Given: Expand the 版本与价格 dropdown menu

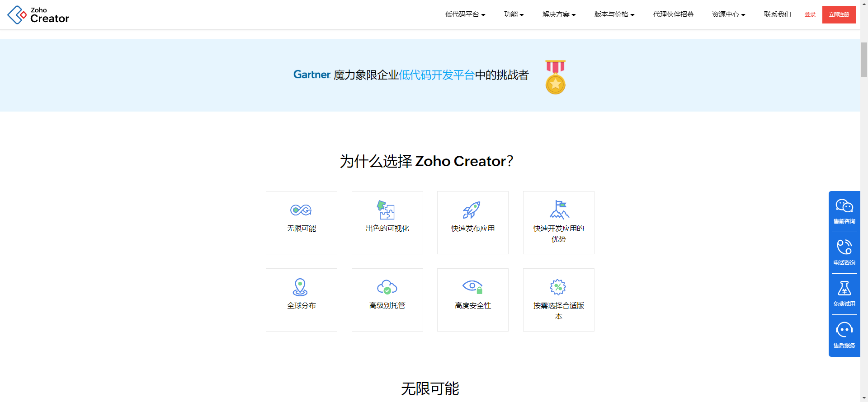Looking at the screenshot, I should point(614,14).
